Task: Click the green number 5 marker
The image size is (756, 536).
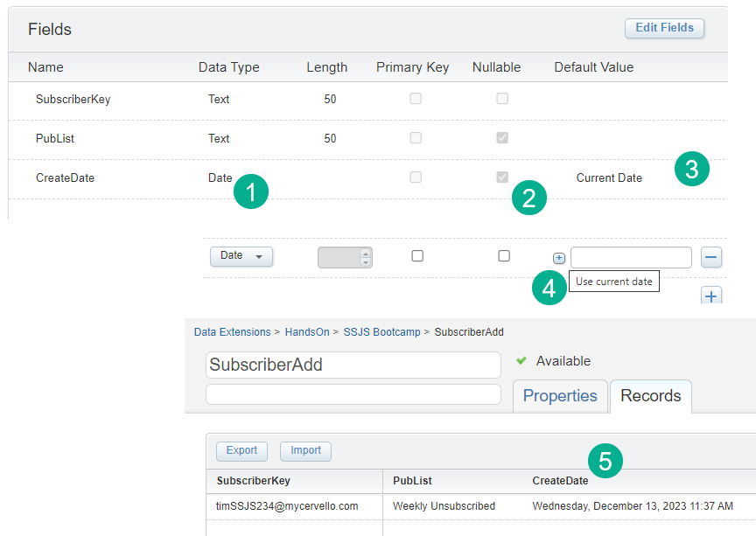Action: (605, 459)
